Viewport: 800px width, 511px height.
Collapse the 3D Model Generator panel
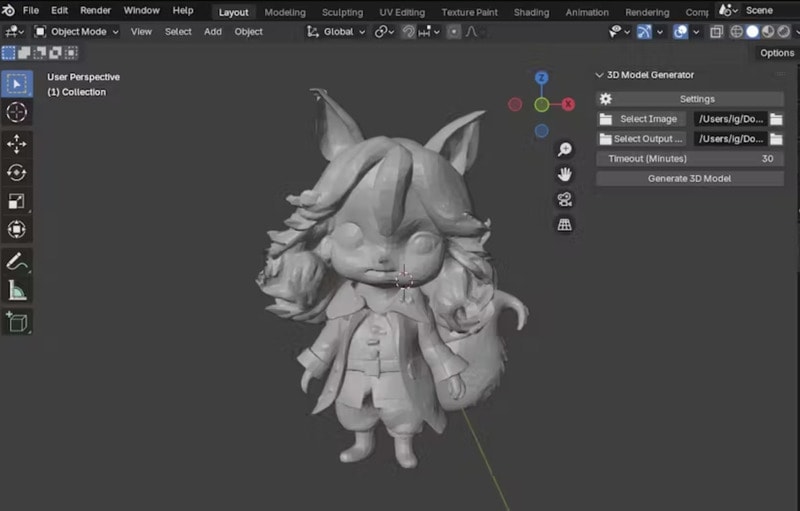click(x=599, y=75)
